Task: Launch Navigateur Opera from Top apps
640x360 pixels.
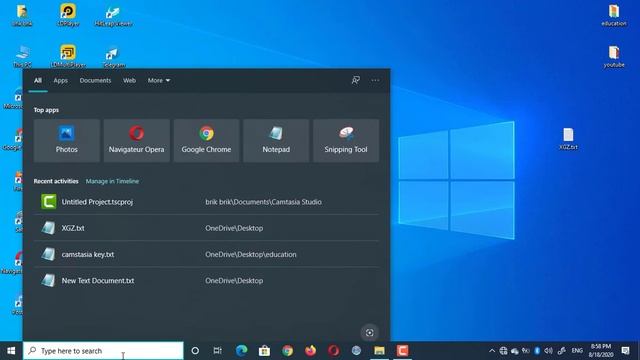Action: coord(136,140)
